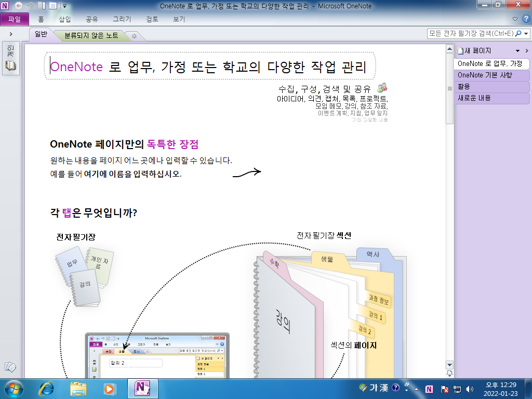The image size is (532, 399).
Task: Expand the ribbon with the chevron
Action: (515, 19)
